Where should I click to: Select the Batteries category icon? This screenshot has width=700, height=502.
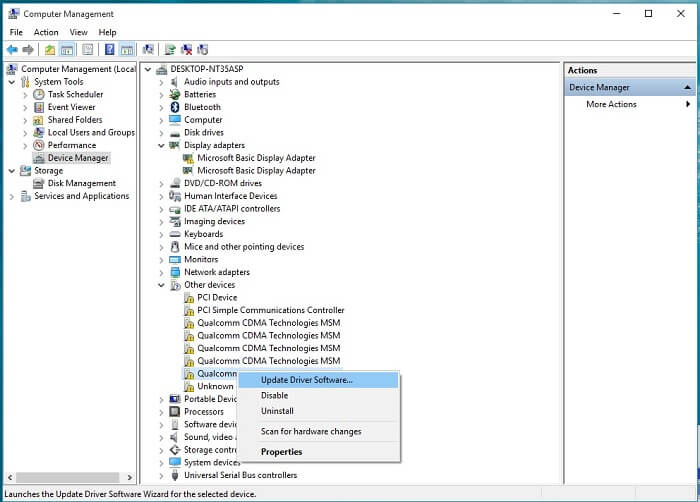(175, 94)
